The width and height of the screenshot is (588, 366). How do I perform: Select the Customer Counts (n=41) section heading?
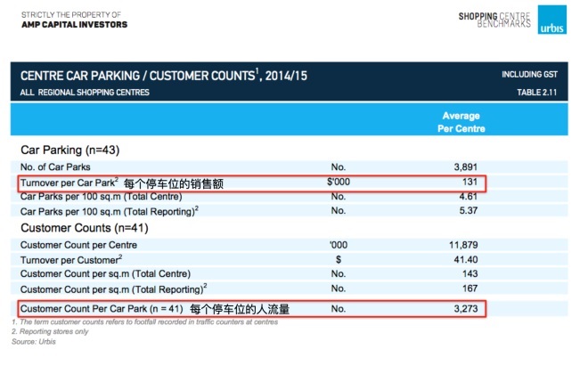point(77,228)
